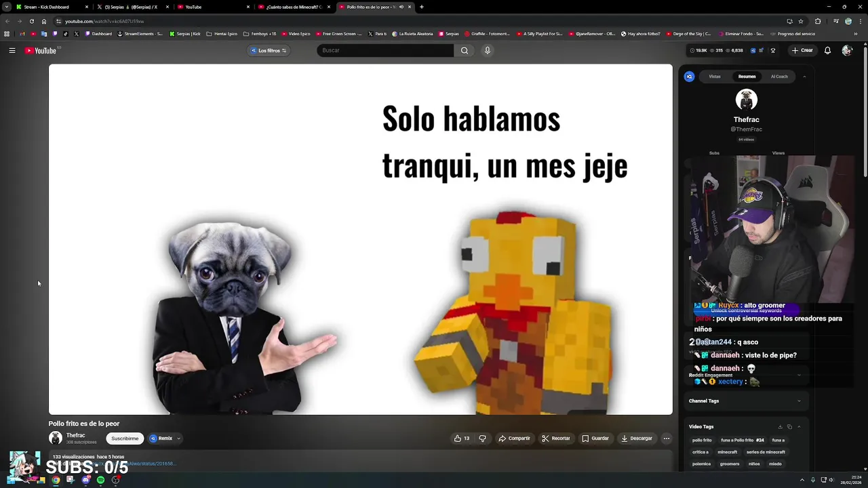Click the trophy icon in header stats bar
Screen dimensions: 868x488
(x=772, y=50)
